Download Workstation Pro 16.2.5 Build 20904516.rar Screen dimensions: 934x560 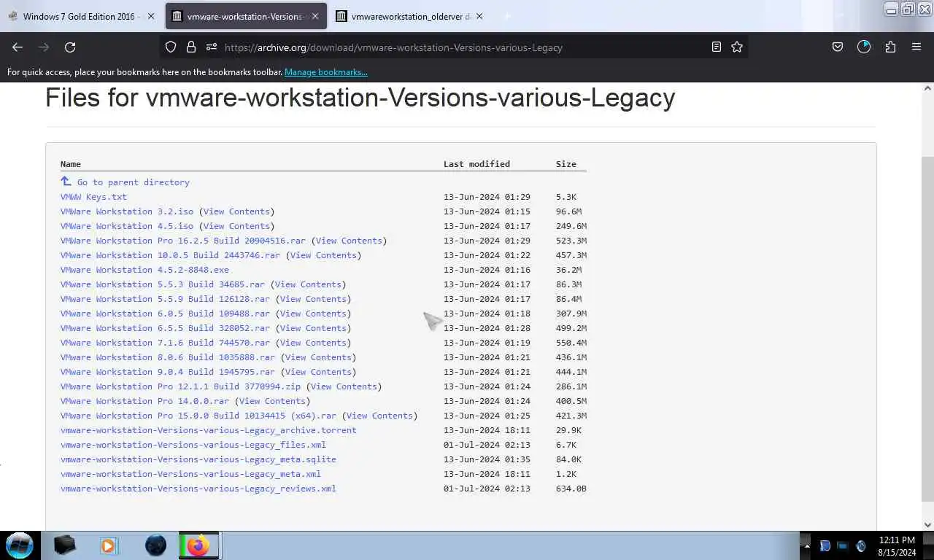(x=183, y=241)
